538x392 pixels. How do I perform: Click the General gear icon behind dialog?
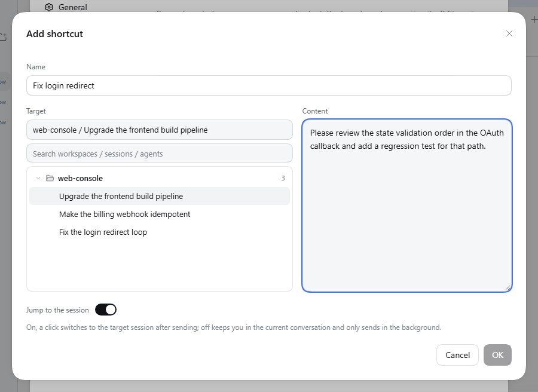49,7
